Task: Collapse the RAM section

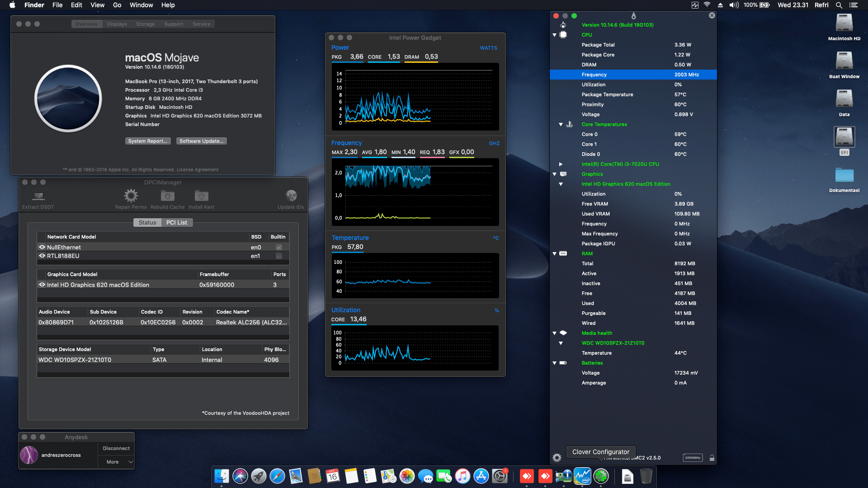Action: pyautogui.click(x=555, y=253)
